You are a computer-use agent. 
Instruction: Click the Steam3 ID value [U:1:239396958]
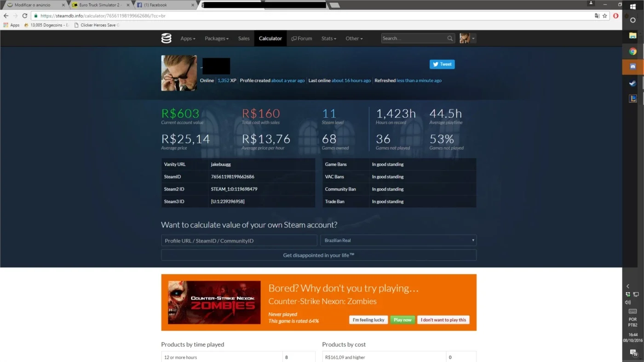(227, 202)
